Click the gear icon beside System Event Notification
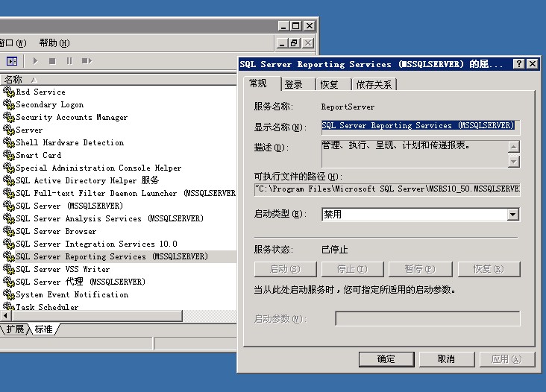Viewport: 546px width, 392px height. pyautogui.click(x=9, y=294)
